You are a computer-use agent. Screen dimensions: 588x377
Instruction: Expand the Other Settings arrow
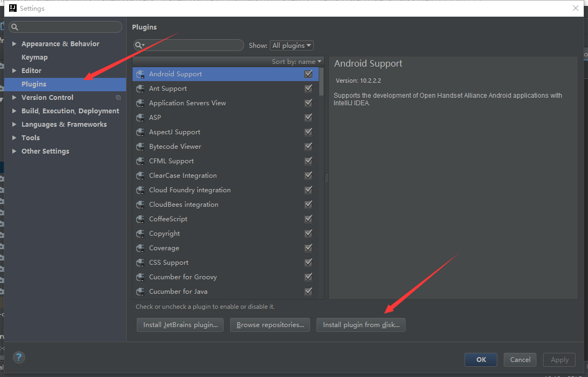pyautogui.click(x=14, y=151)
